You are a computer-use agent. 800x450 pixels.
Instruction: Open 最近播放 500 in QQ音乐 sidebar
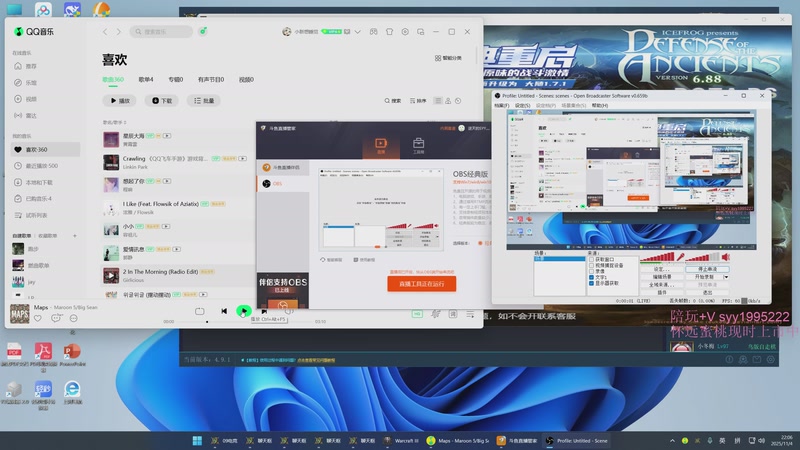(36, 166)
